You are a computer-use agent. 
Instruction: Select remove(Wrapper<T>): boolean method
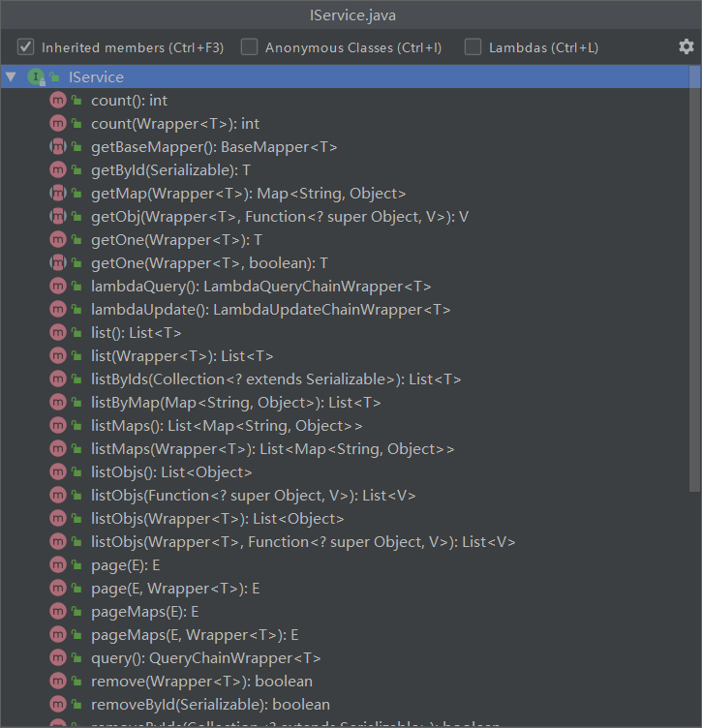point(201,681)
